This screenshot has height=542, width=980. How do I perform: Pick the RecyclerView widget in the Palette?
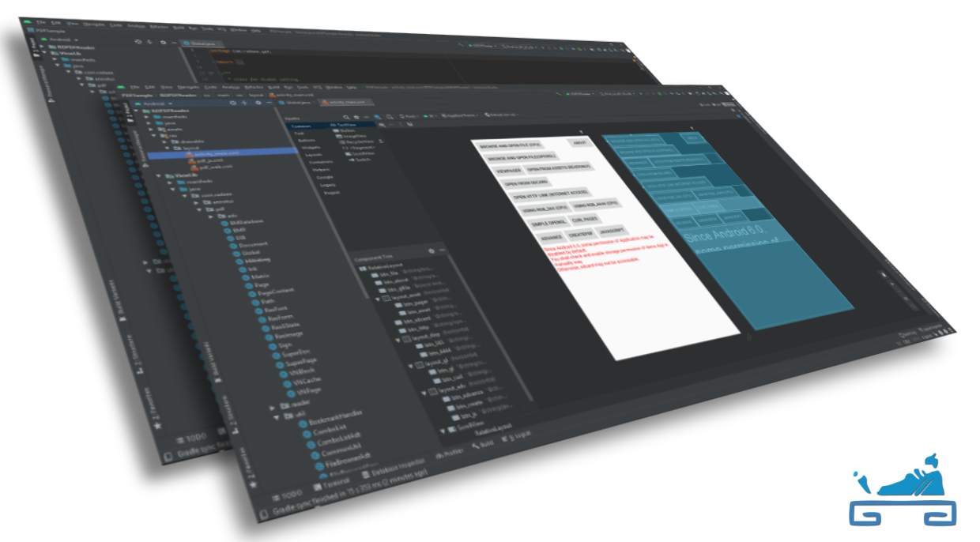(356, 142)
